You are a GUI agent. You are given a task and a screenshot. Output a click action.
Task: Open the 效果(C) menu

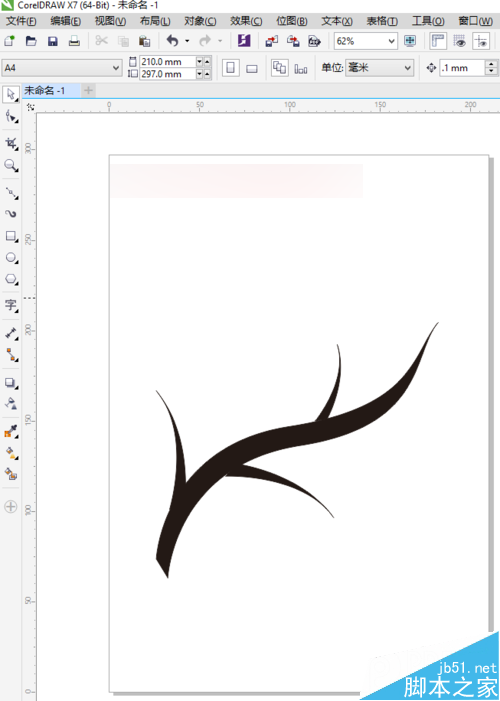click(246, 21)
